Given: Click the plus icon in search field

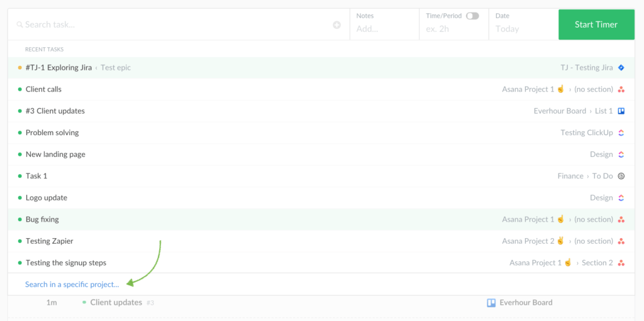Looking at the screenshot, I should (336, 25).
